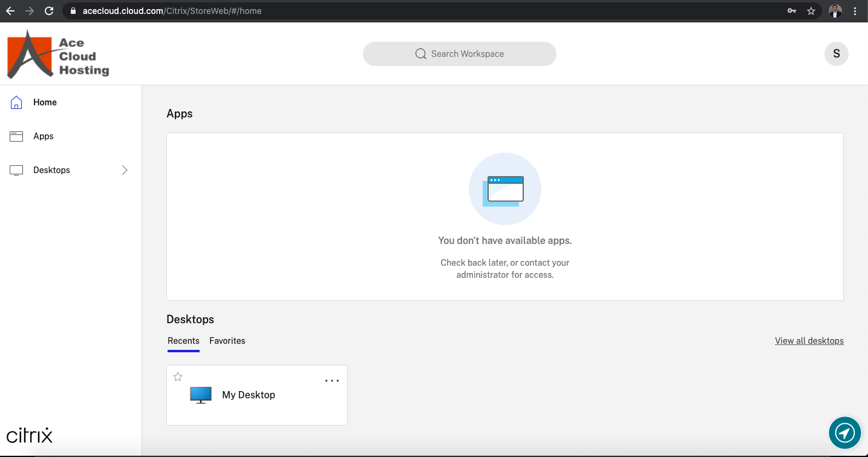Click the Home icon in the sidebar
Image resolution: width=868 pixels, height=457 pixels.
16,102
